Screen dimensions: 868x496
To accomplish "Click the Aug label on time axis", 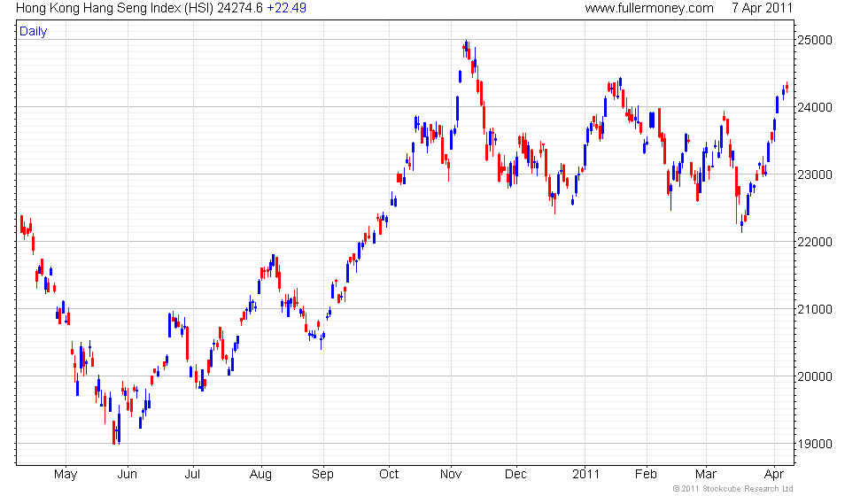I will tap(260, 475).
